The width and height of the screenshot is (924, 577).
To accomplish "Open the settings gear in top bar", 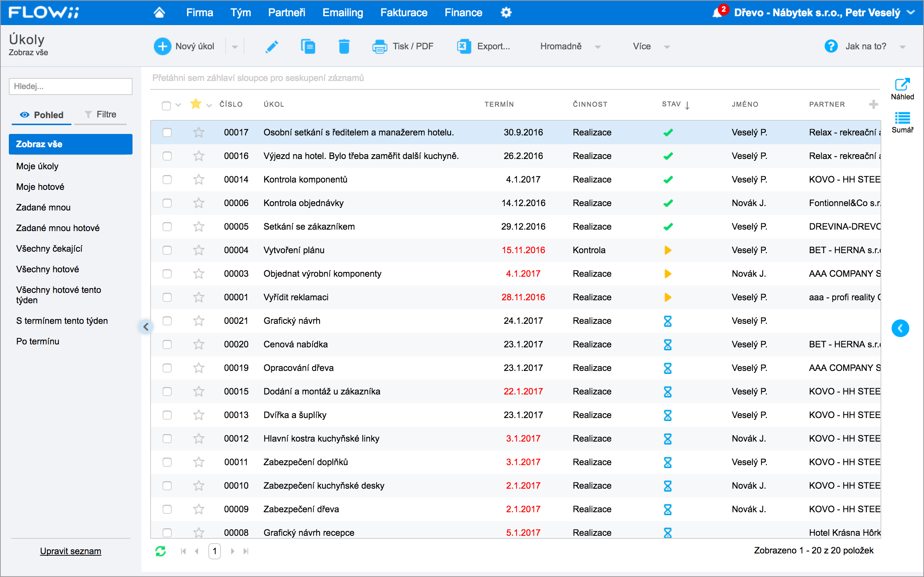I will click(506, 13).
